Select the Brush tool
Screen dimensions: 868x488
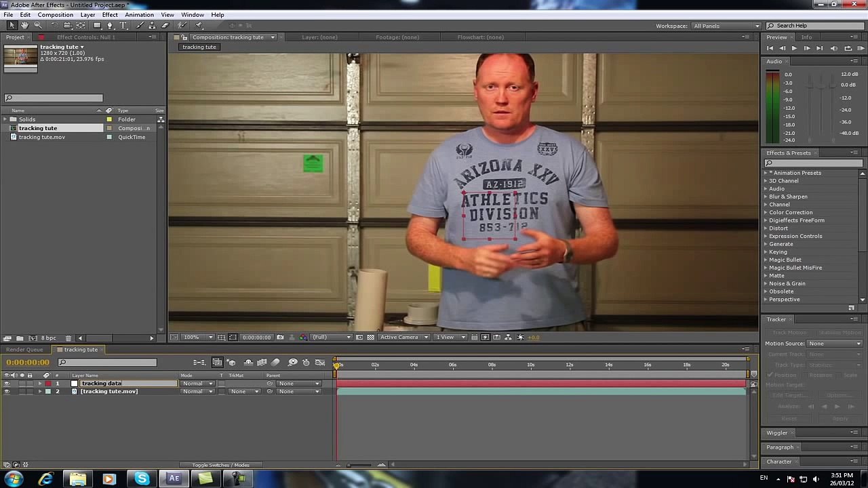[140, 25]
